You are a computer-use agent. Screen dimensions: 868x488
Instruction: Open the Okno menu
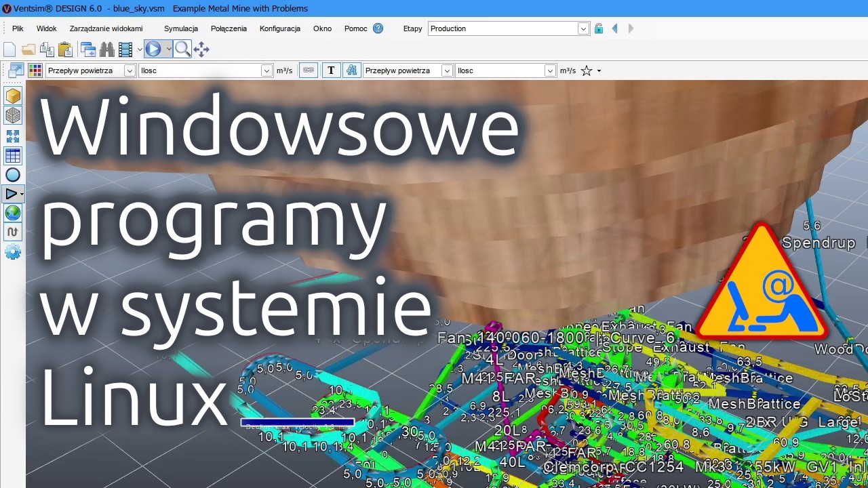pos(322,28)
